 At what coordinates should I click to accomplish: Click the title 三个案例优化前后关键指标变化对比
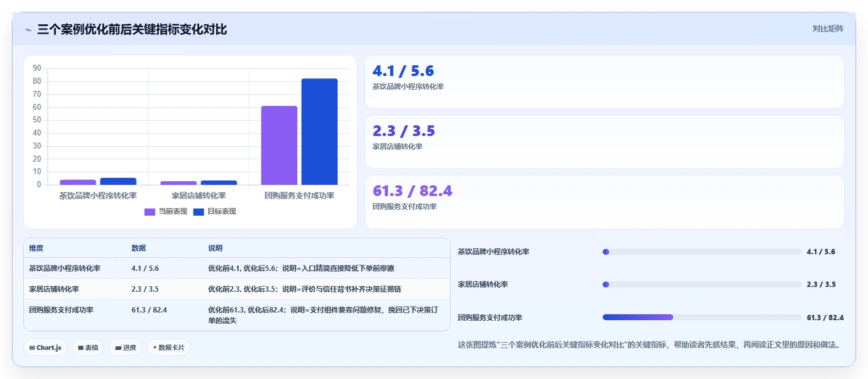(x=132, y=29)
